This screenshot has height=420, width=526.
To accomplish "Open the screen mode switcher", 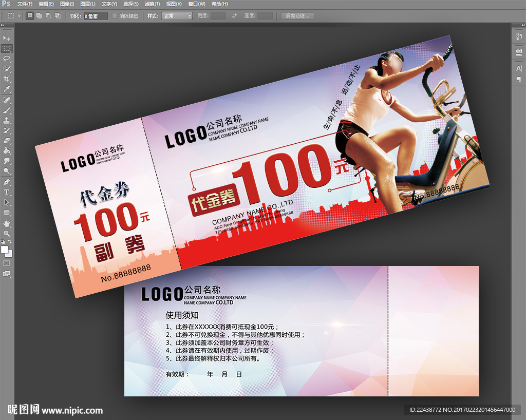I will (6, 274).
